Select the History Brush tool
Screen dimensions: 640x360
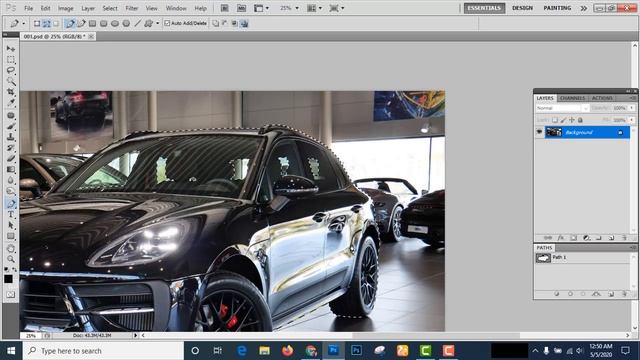coord(11,147)
